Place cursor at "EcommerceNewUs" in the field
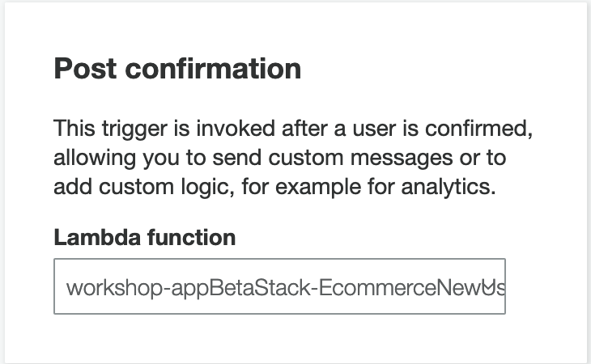 pyautogui.click(x=410, y=287)
